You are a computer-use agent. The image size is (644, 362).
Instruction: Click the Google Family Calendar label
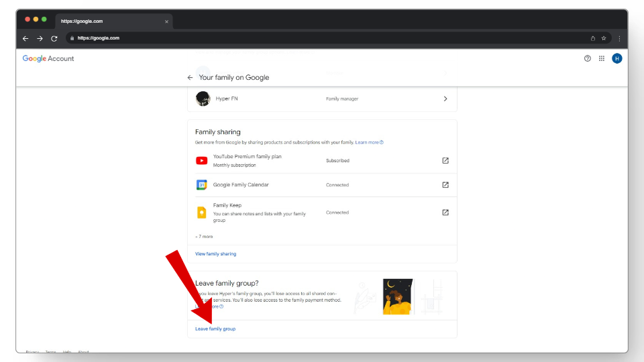(x=241, y=185)
